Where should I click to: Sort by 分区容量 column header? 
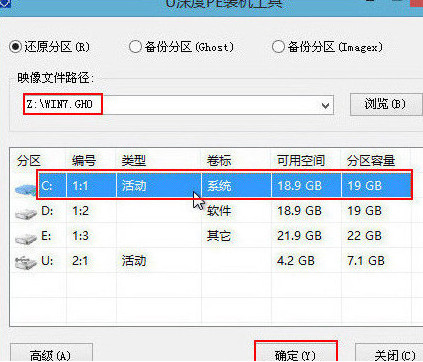click(x=371, y=161)
